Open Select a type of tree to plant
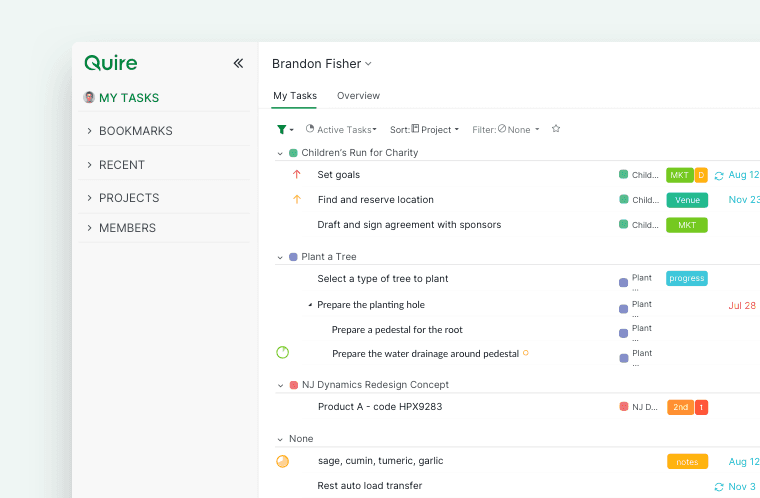The height and width of the screenshot is (498, 760). [382, 278]
